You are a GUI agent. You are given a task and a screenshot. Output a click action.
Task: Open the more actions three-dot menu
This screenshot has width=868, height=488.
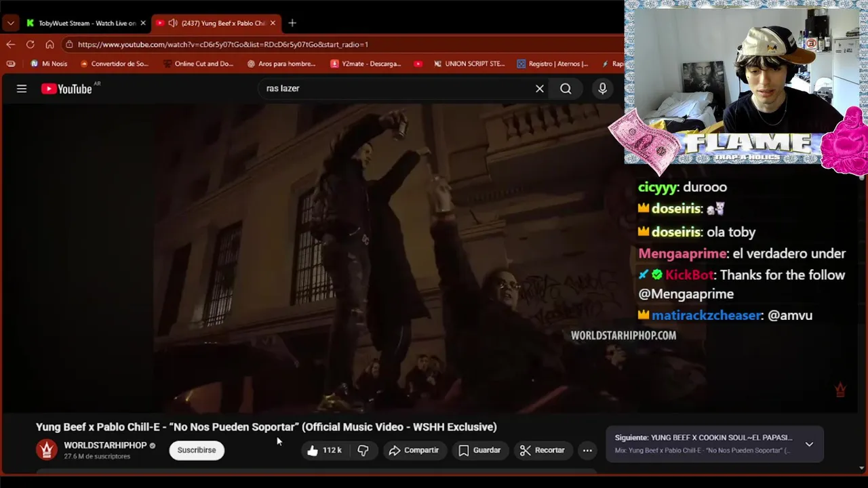(x=587, y=450)
